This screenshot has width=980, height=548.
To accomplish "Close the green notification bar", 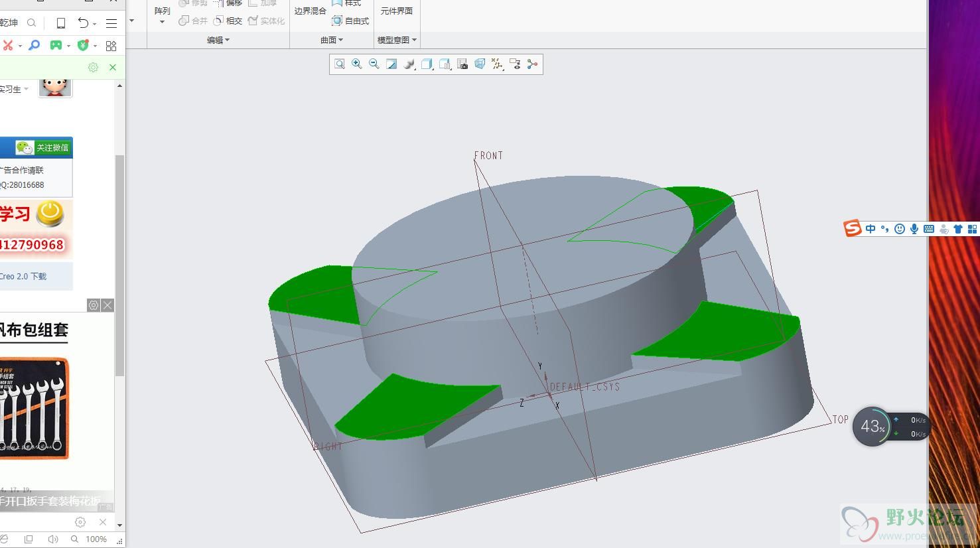I will click(x=113, y=68).
